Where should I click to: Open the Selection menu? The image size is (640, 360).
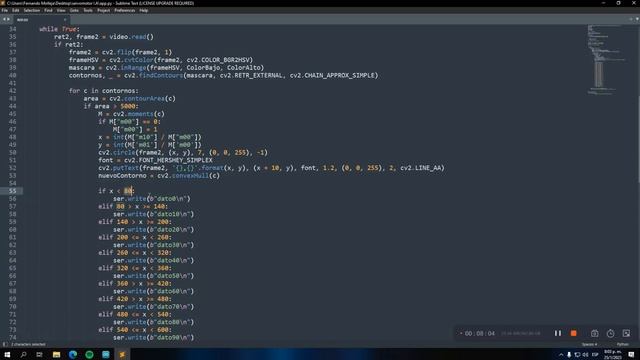(31, 10)
